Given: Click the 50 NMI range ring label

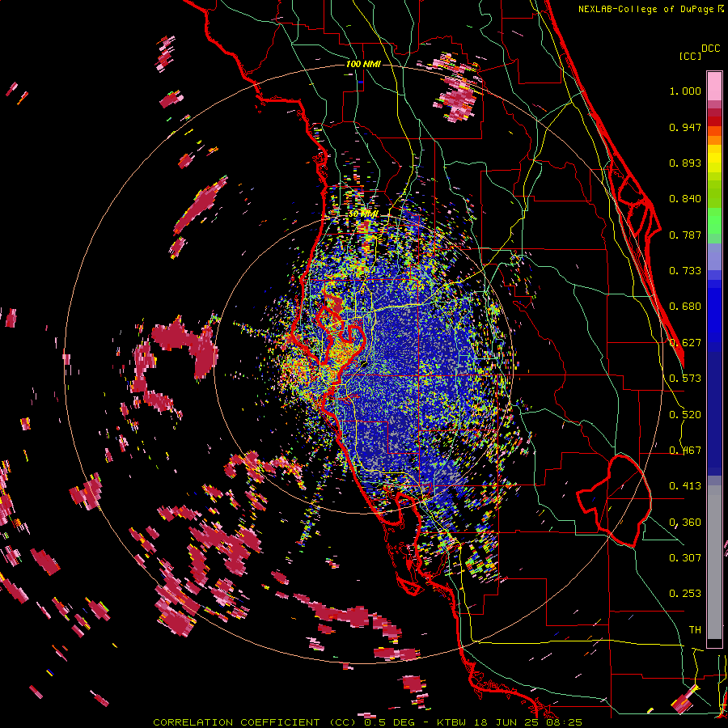Looking at the screenshot, I should tap(363, 214).
